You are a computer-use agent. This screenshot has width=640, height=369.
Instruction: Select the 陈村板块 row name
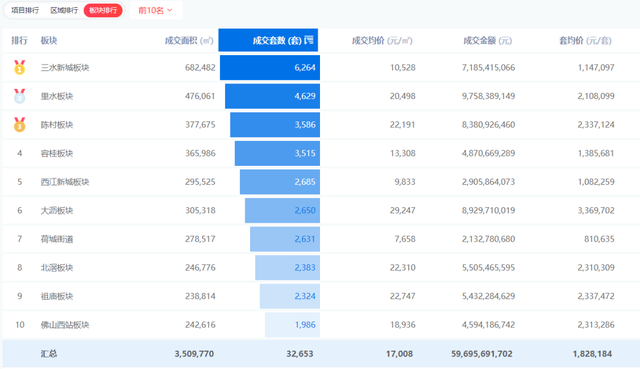[x=57, y=124]
